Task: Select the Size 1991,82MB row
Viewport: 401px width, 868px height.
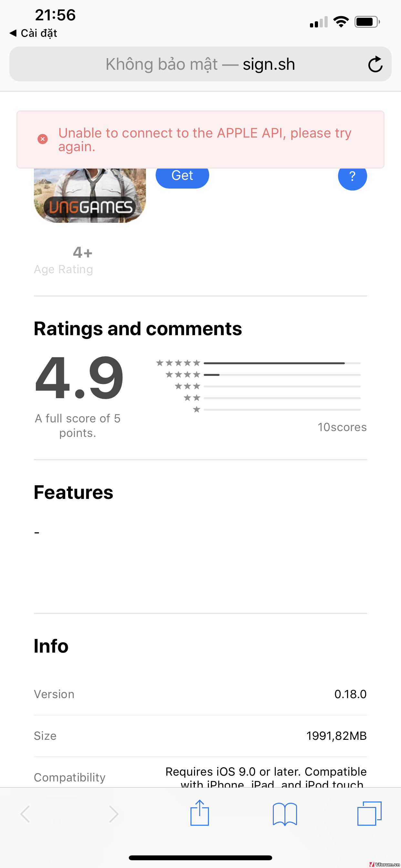Action: [x=200, y=736]
